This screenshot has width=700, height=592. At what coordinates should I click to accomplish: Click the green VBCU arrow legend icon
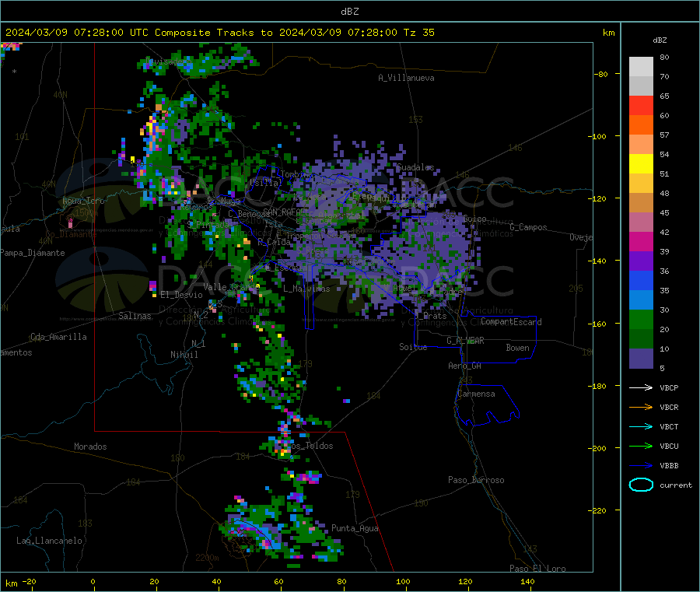click(x=641, y=446)
